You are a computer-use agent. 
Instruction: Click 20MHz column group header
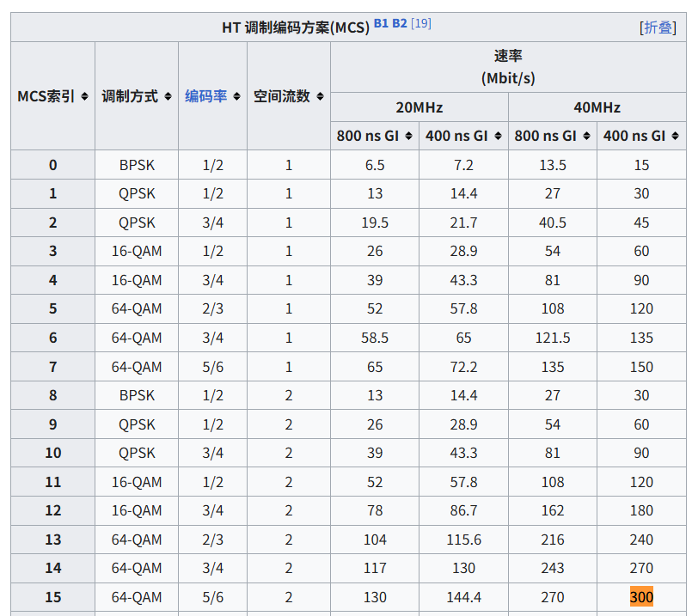(x=419, y=107)
